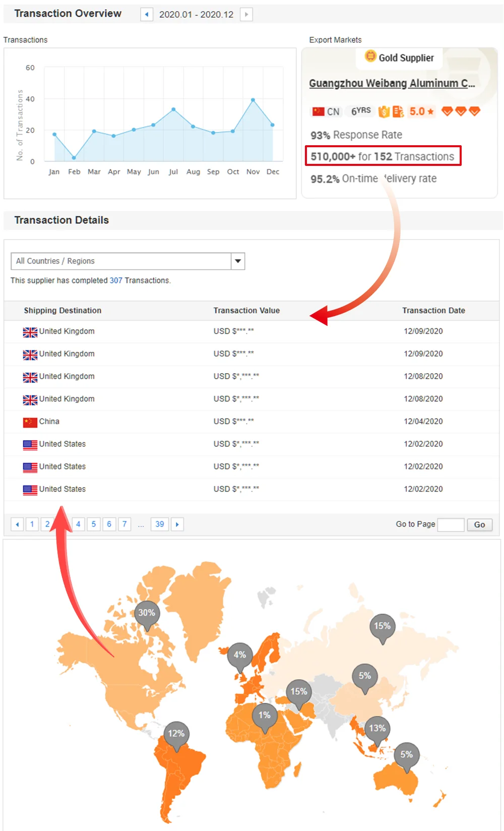
Task: Click the November data point on the chart
Action: pyautogui.click(x=253, y=100)
